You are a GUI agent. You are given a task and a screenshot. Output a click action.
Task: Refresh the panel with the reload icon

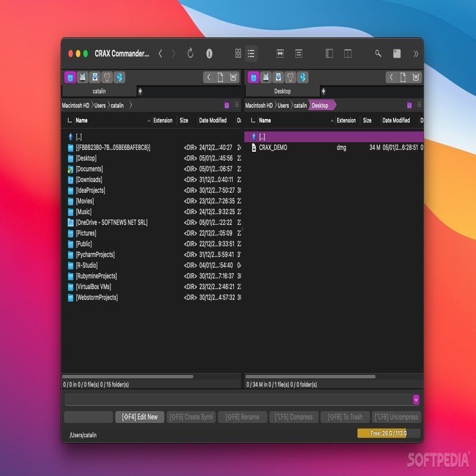(190, 54)
